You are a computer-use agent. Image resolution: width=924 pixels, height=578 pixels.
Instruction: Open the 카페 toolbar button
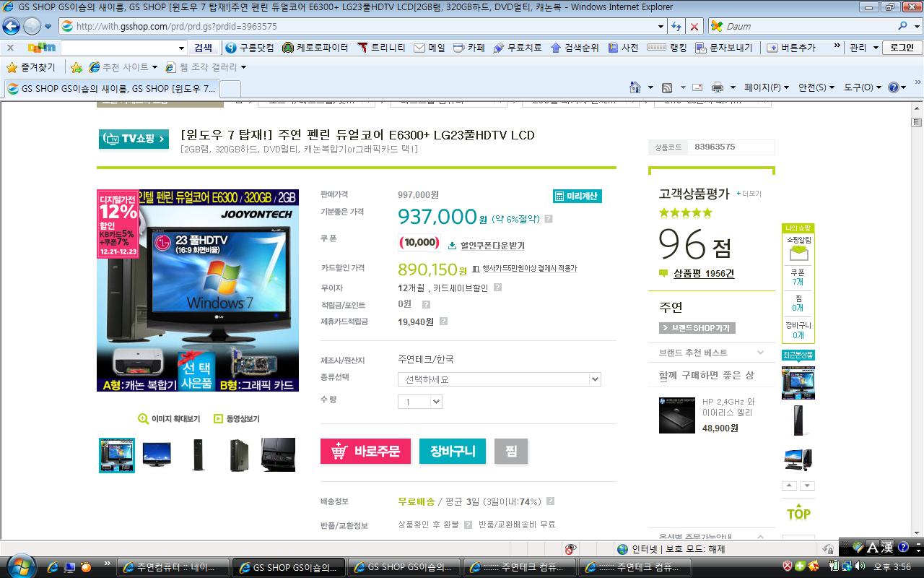pyautogui.click(x=468, y=48)
